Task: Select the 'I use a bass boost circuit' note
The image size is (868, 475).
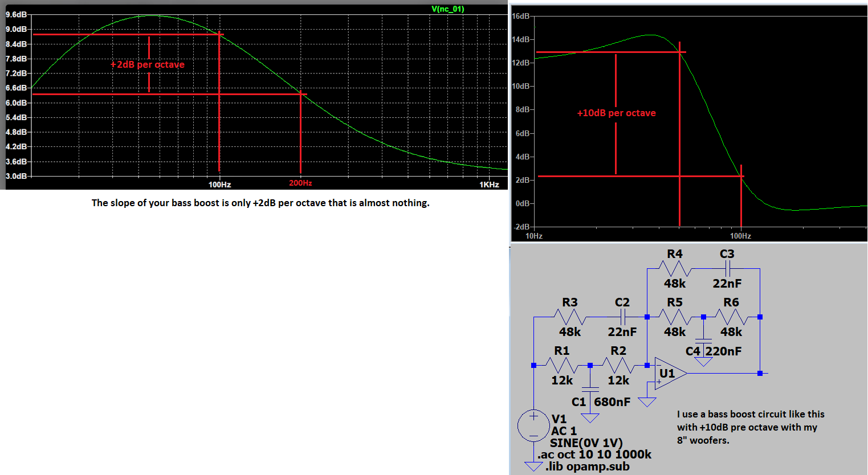Action: [x=751, y=427]
